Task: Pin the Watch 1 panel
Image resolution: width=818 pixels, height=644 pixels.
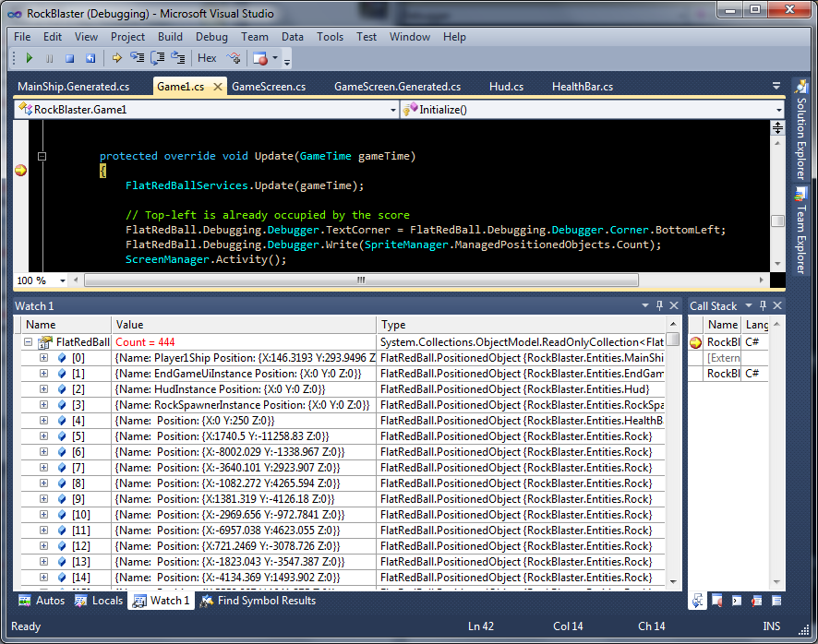Action: pos(659,305)
